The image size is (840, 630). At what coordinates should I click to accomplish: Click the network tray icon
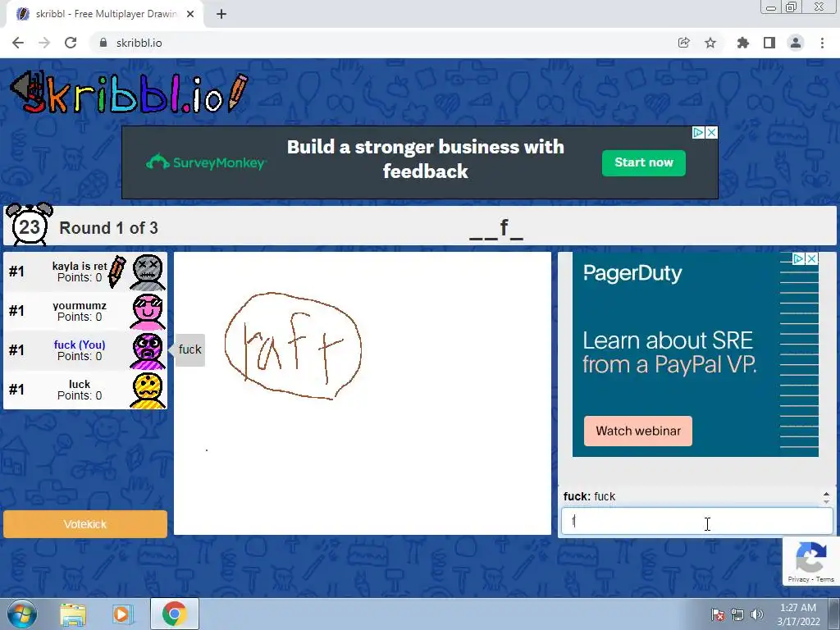pyautogui.click(x=737, y=614)
